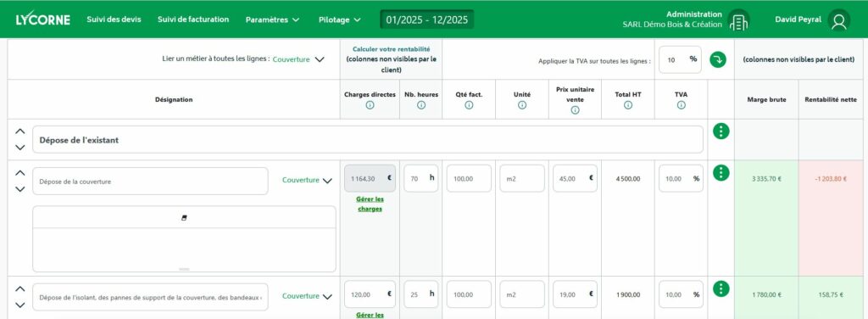The width and height of the screenshot is (868, 319).
Task: Edit TVA field of Dépose de l'isolant line
Action: pos(681,294)
